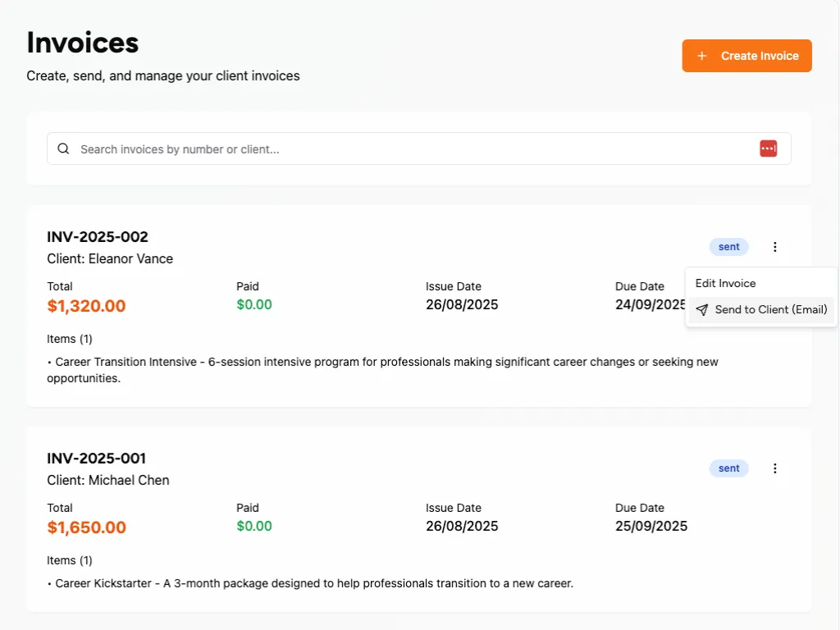
Task: Click the paper plane send icon
Action: pos(701,309)
